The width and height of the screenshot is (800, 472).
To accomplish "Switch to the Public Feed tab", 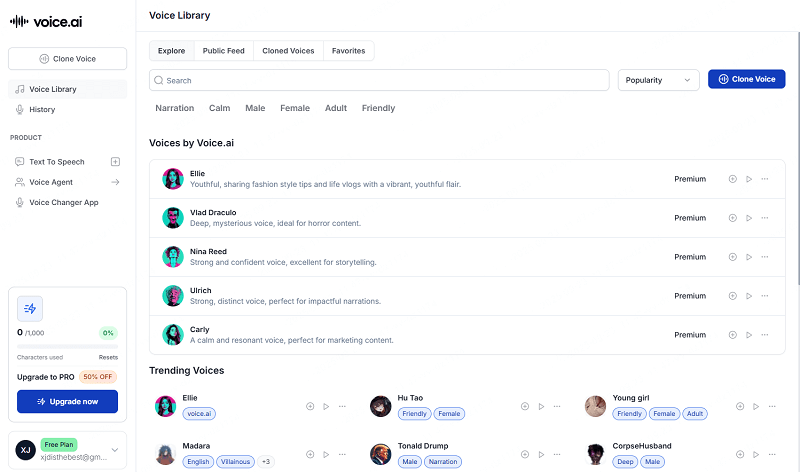I will (x=223, y=51).
